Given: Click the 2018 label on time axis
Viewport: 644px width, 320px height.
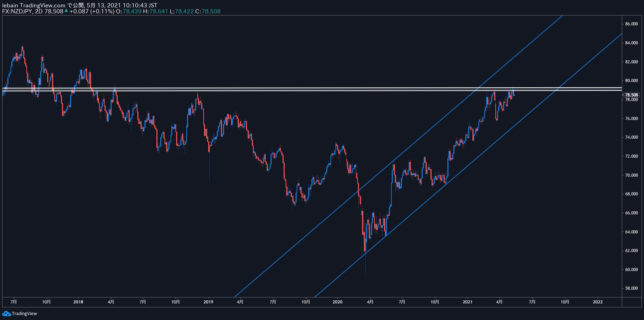Looking at the screenshot, I should coord(78,302).
